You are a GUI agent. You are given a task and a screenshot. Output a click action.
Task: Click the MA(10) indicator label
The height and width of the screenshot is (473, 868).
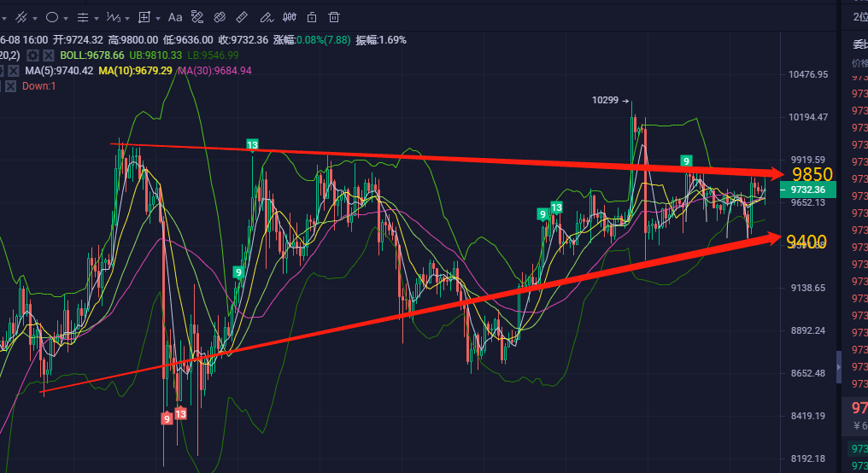134,71
